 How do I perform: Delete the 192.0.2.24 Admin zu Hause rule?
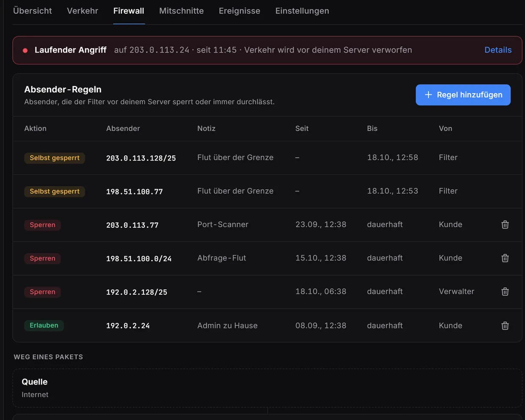click(x=505, y=326)
